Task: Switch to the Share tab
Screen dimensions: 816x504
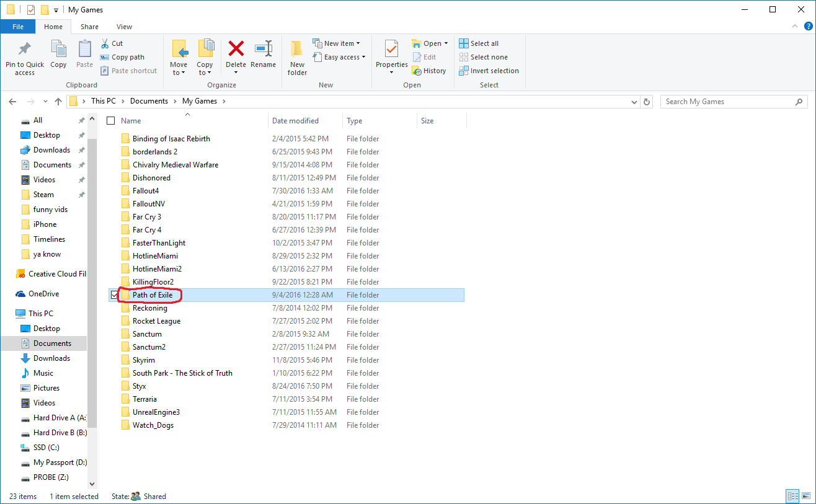Action: coord(89,27)
